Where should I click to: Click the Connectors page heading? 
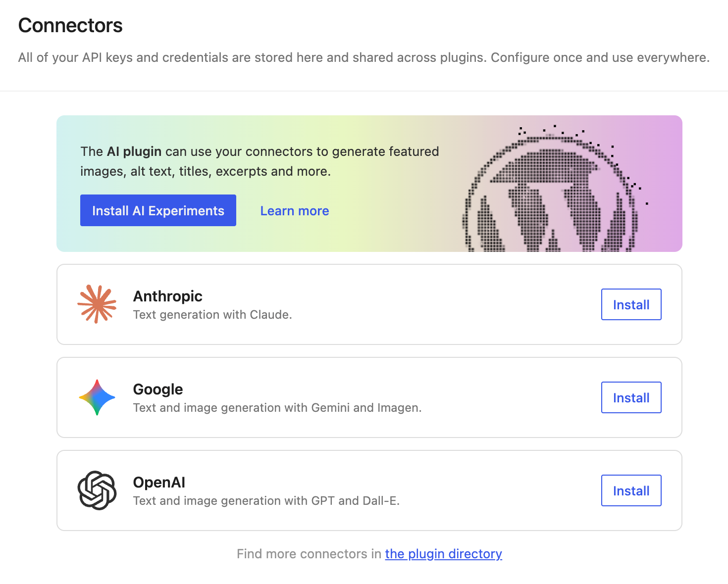pos(70,25)
